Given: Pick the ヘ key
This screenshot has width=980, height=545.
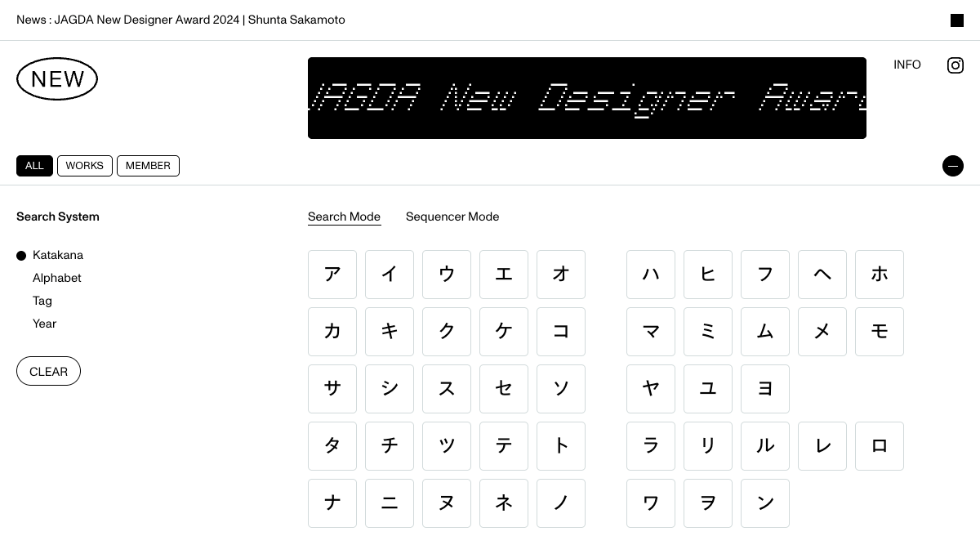Looking at the screenshot, I should click(822, 275).
